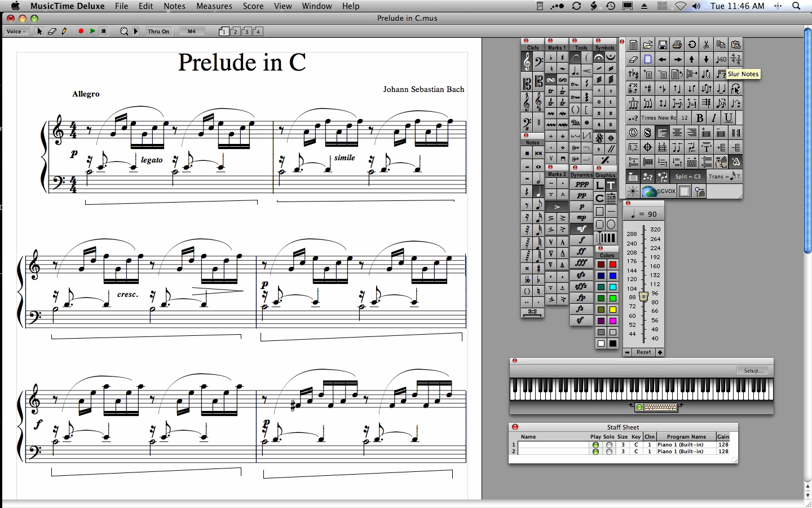Screen dimensions: 812x508
Task: Select the treble clef in Clefs palette
Action: (527, 61)
